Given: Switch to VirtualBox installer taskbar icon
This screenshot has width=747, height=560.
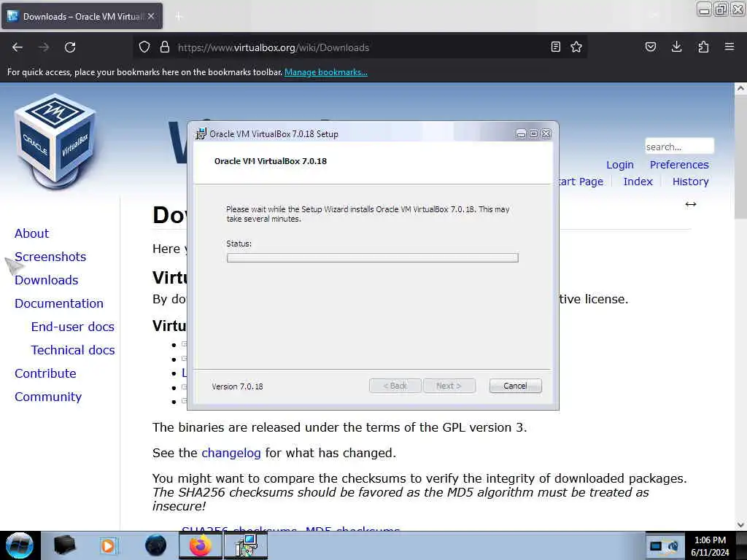Looking at the screenshot, I should pos(246,545).
